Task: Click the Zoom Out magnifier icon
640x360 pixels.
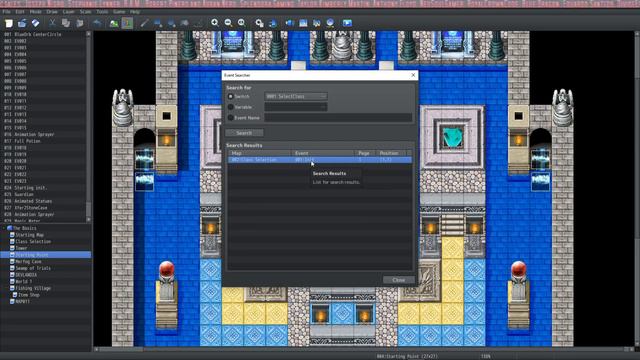Action: click(228, 23)
